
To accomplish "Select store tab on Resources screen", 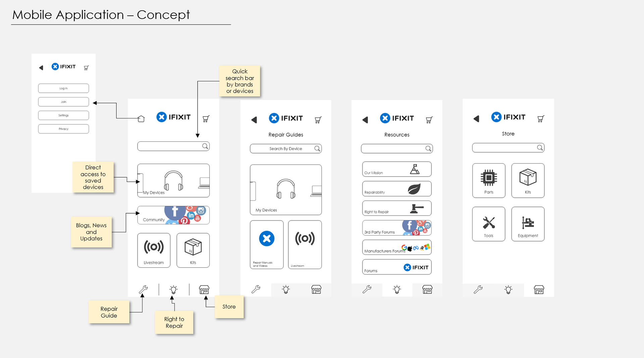I will tap(427, 289).
